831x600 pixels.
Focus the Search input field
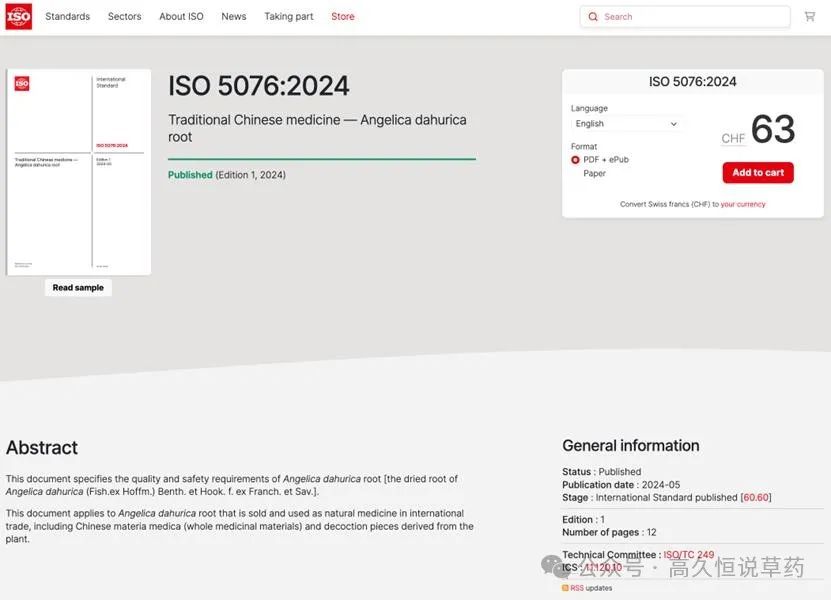click(685, 17)
